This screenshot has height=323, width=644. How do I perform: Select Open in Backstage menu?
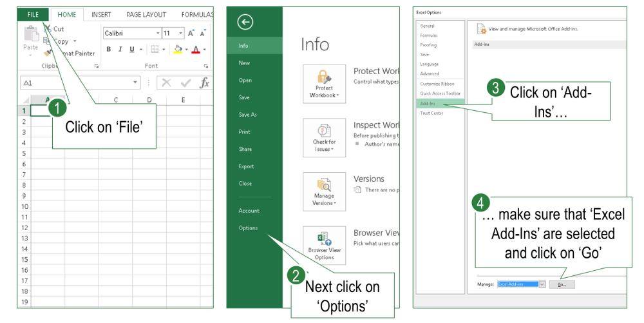pyautogui.click(x=245, y=80)
